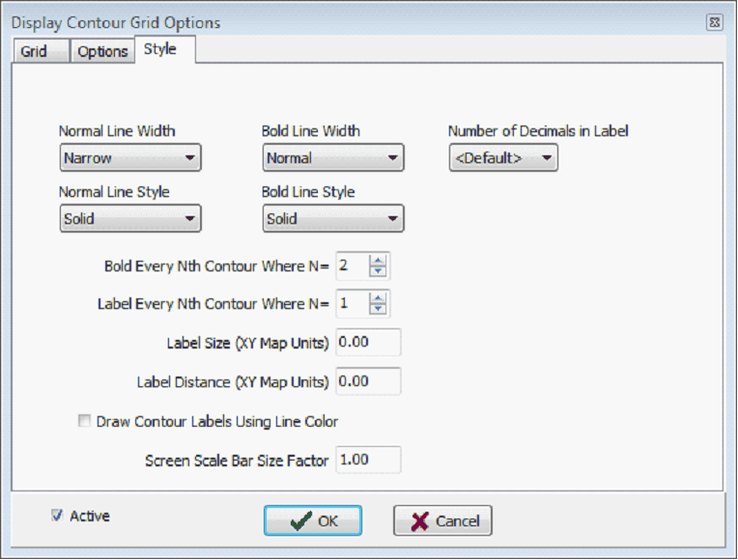Increase the Label Every Nth Contour value
The height and width of the screenshot is (560, 738).
pyautogui.click(x=378, y=298)
